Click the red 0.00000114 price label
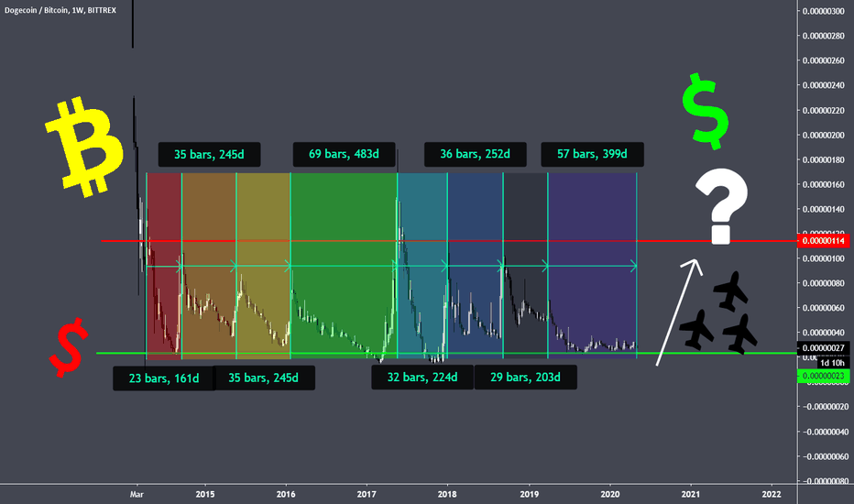The image size is (854, 504). (x=823, y=241)
